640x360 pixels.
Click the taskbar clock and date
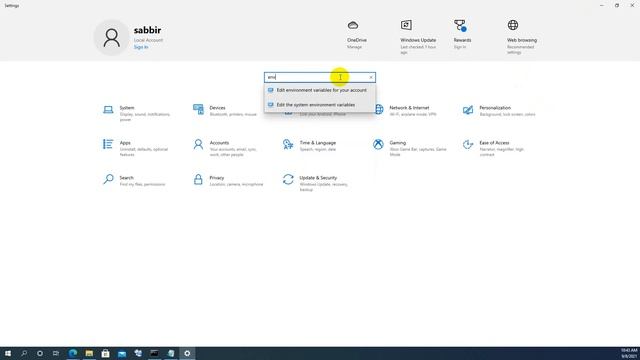tap(629, 353)
